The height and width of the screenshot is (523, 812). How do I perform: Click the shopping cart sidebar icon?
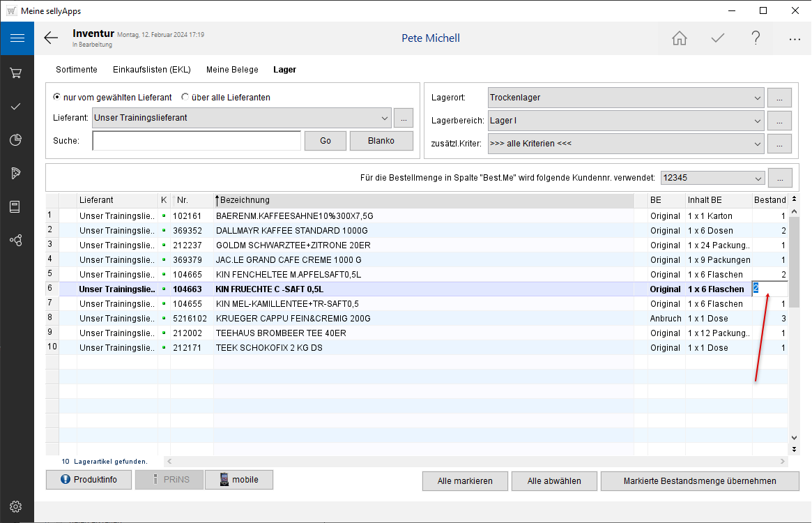click(16, 73)
